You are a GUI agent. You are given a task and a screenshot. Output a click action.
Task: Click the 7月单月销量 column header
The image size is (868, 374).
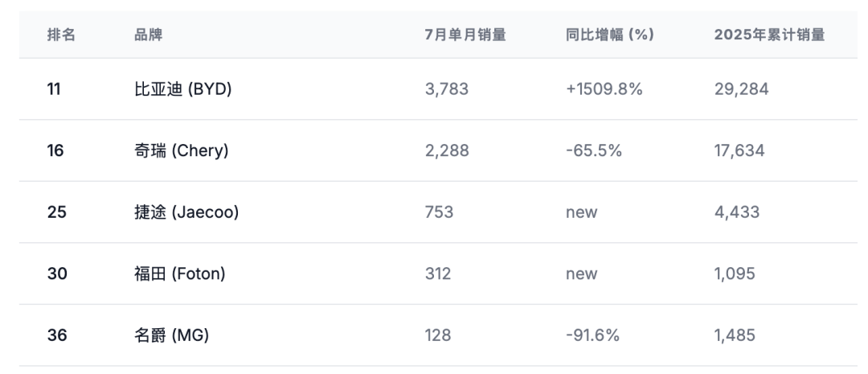465,35
